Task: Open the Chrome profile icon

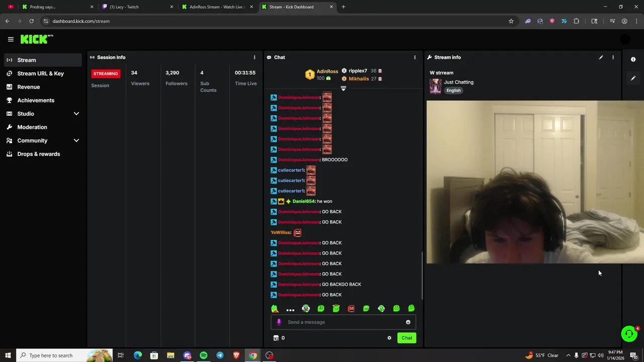Action: 624,21
